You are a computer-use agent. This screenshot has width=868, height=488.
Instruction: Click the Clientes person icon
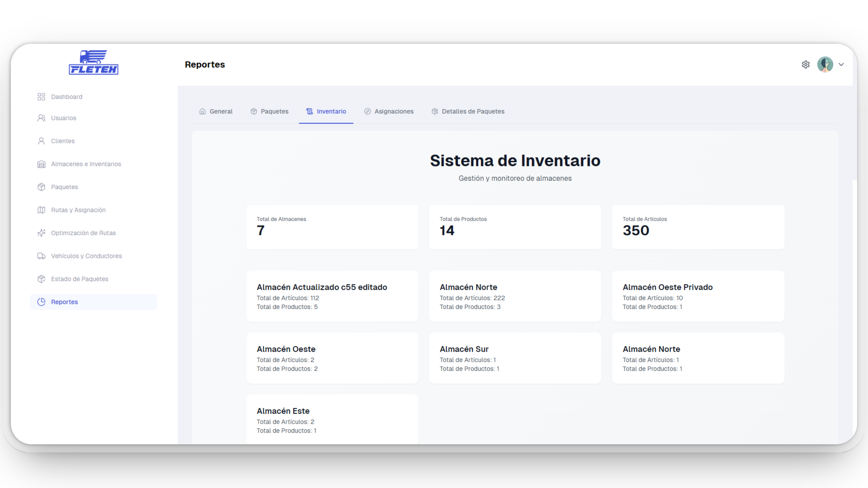point(41,141)
